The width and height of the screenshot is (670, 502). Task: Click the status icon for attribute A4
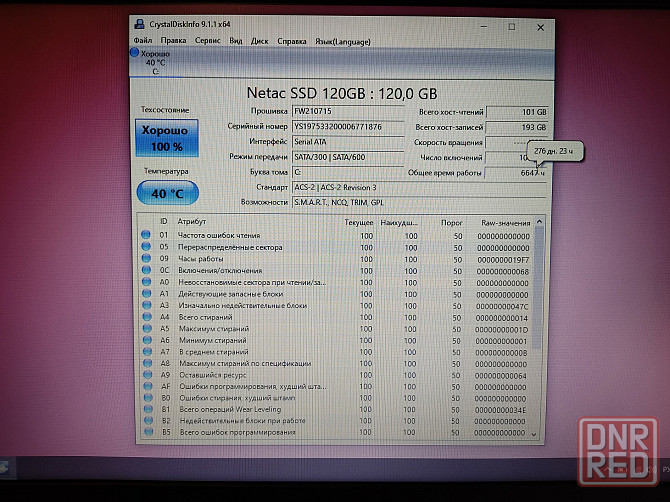(x=147, y=317)
